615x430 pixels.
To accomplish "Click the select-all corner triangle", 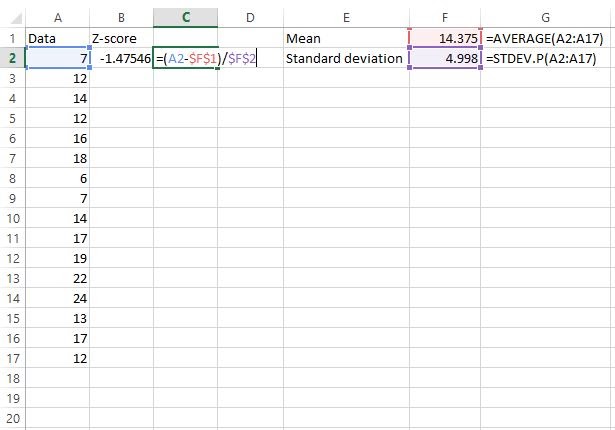I will point(16,18).
